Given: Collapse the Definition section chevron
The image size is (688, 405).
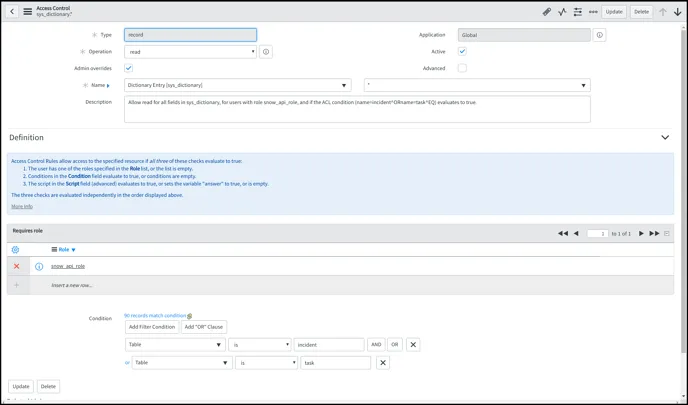Looking at the screenshot, I should click(665, 137).
